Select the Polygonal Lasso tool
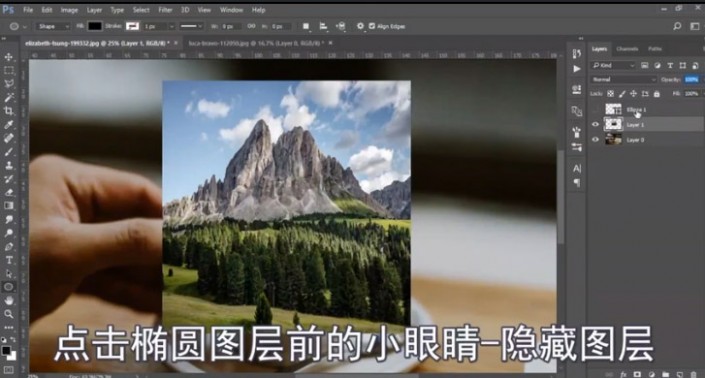 pyautogui.click(x=9, y=84)
